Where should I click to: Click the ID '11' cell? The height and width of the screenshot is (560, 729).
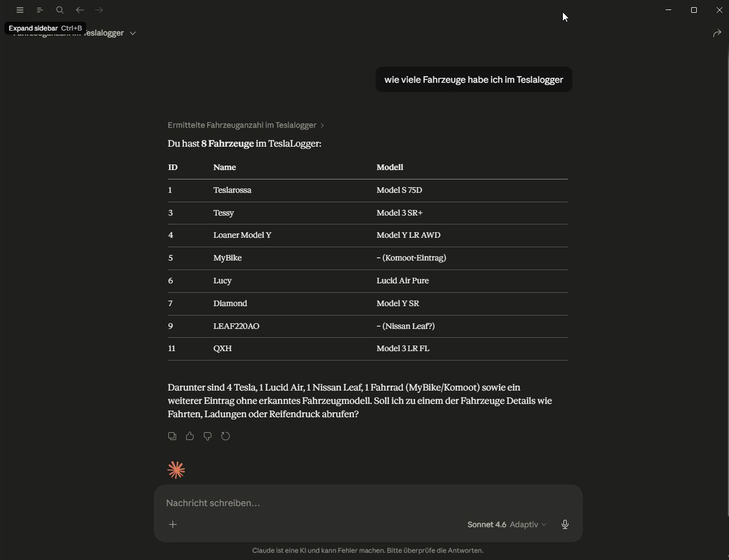172,348
